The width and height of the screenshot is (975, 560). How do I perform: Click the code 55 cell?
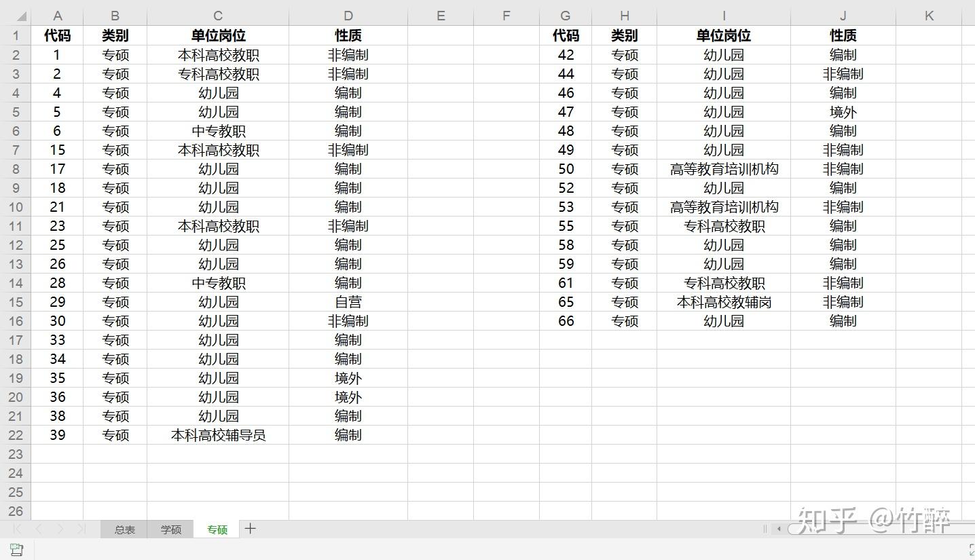(566, 226)
